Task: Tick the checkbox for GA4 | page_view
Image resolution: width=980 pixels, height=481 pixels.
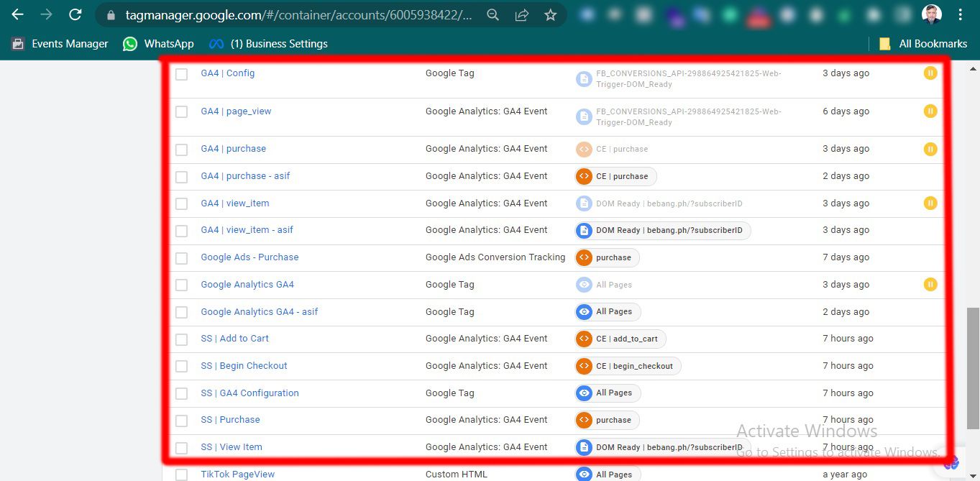Action: click(181, 112)
